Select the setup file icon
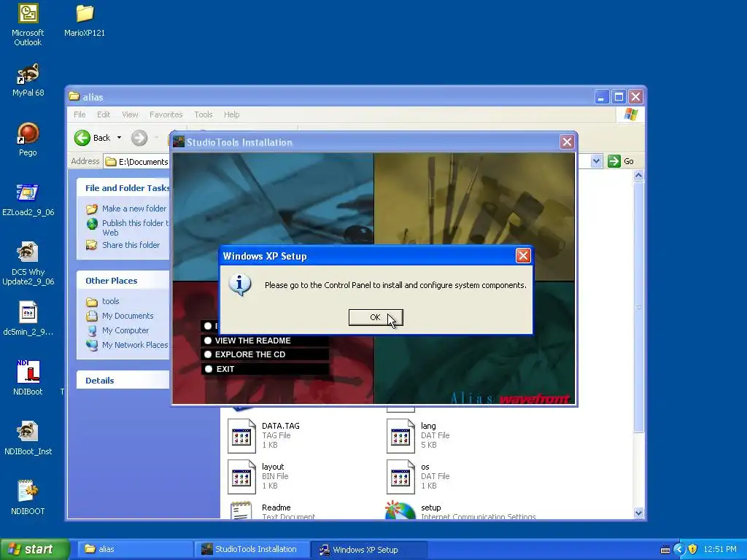Image resolution: width=747 pixels, height=560 pixels. (400, 510)
